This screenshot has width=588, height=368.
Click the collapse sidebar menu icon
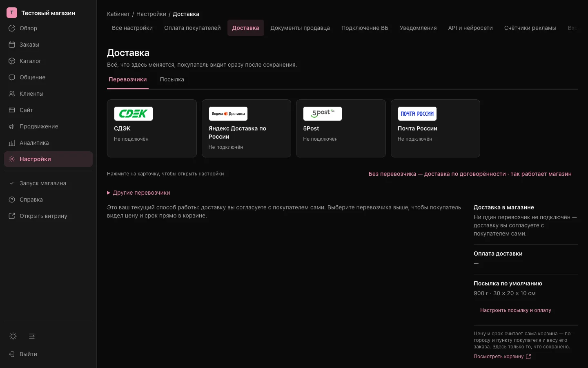32,336
